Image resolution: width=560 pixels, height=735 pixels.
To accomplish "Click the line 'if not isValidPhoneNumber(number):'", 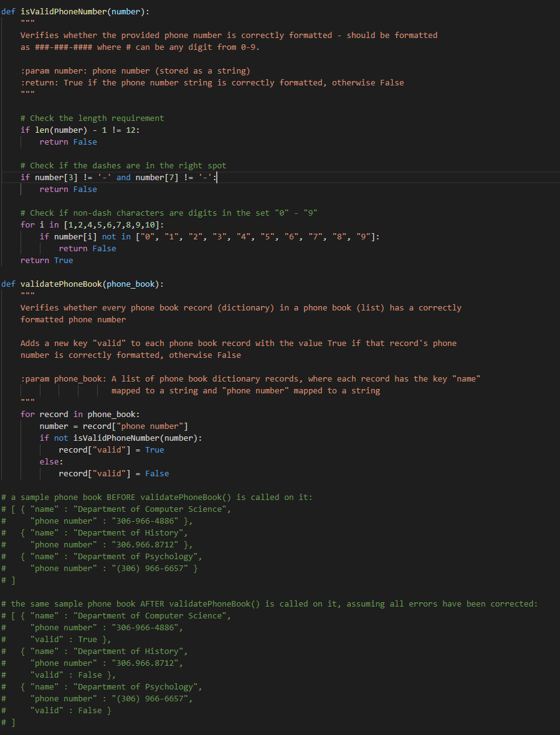I will pyautogui.click(x=121, y=438).
